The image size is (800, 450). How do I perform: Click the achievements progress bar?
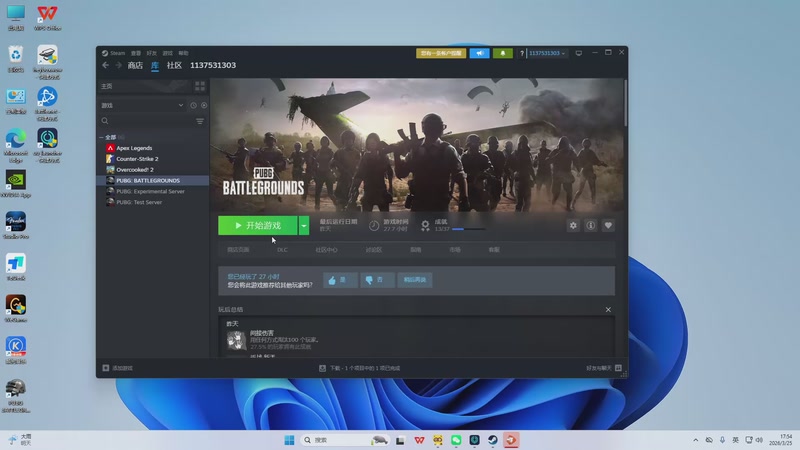[x=468, y=229]
